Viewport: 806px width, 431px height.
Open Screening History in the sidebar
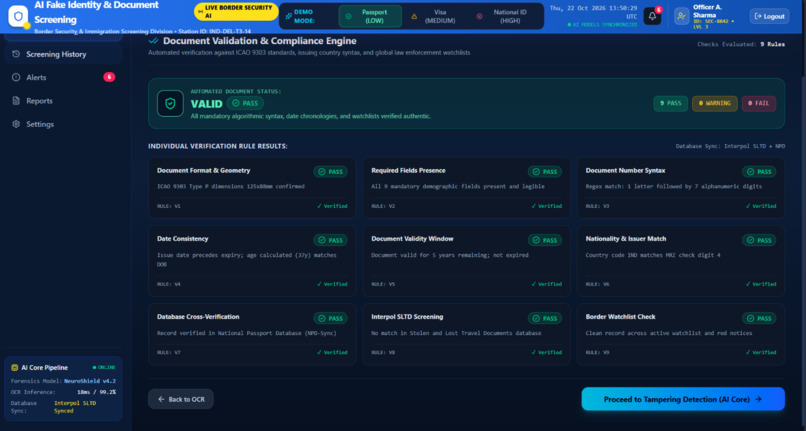pyautogui.click(x=63, y=54)
